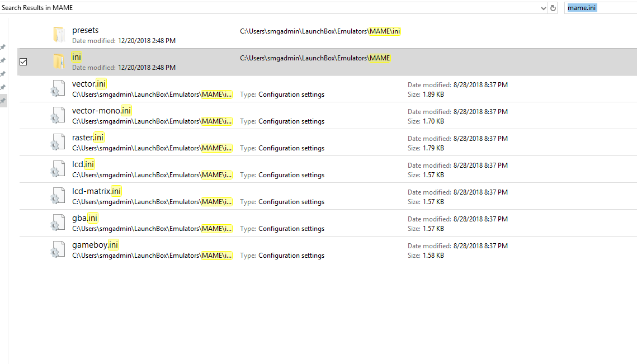Viewport: 637px width, 364px height.
Task: Click the file path under raster.ini
Action: point(152,148)
